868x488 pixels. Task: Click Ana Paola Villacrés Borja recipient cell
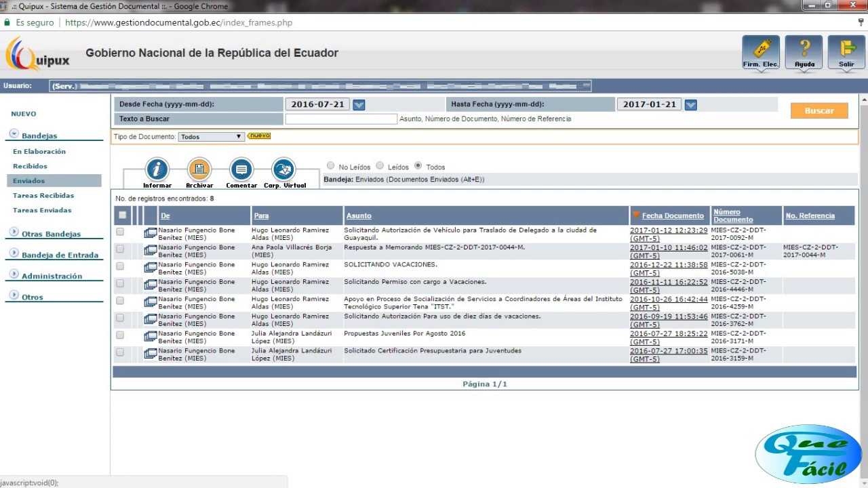pyautogui.click(x=292, y=251)
